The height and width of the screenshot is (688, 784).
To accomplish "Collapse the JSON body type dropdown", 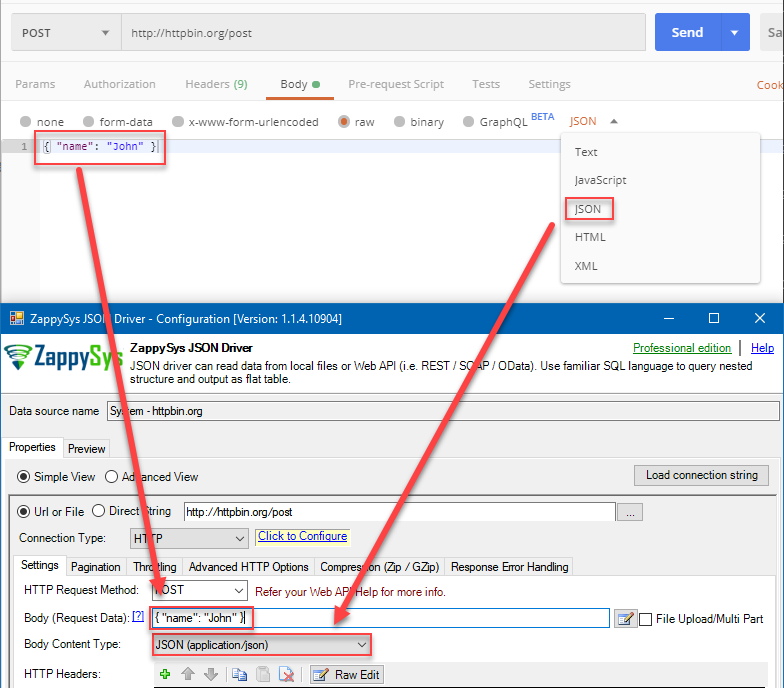I will (x=614, y=121).
